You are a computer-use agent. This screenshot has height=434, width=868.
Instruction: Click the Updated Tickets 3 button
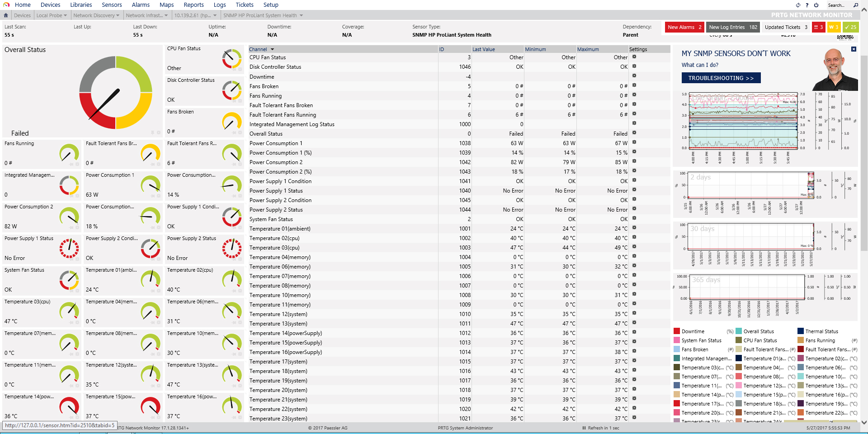(x=786, y=27)
